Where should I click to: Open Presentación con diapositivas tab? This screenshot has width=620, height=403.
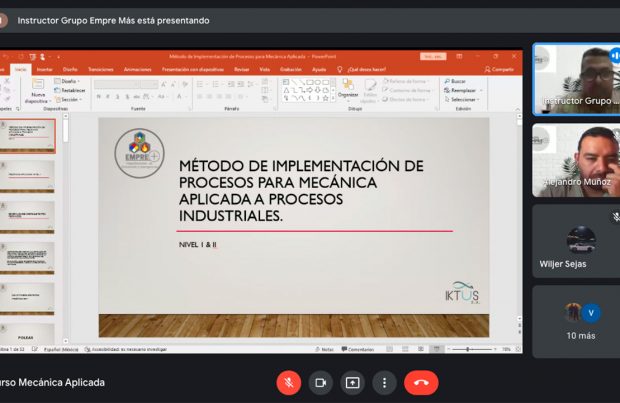pos(193,70)
